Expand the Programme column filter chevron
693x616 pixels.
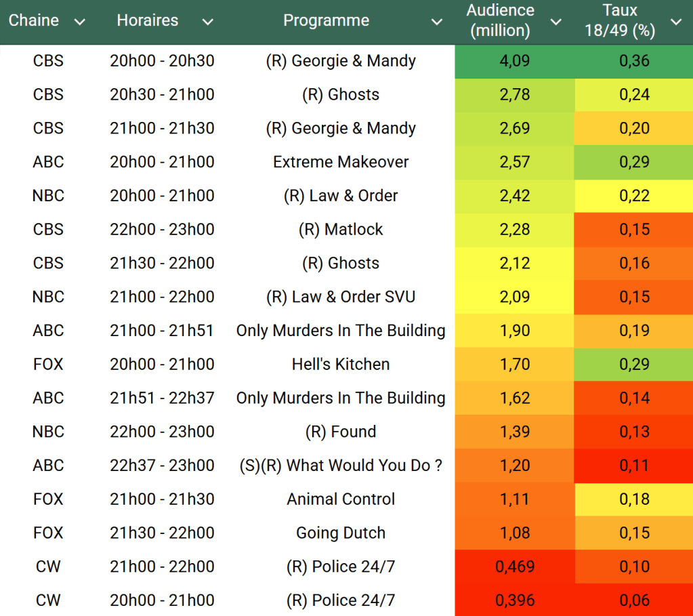pyautogui.click(x=437, y=22)
